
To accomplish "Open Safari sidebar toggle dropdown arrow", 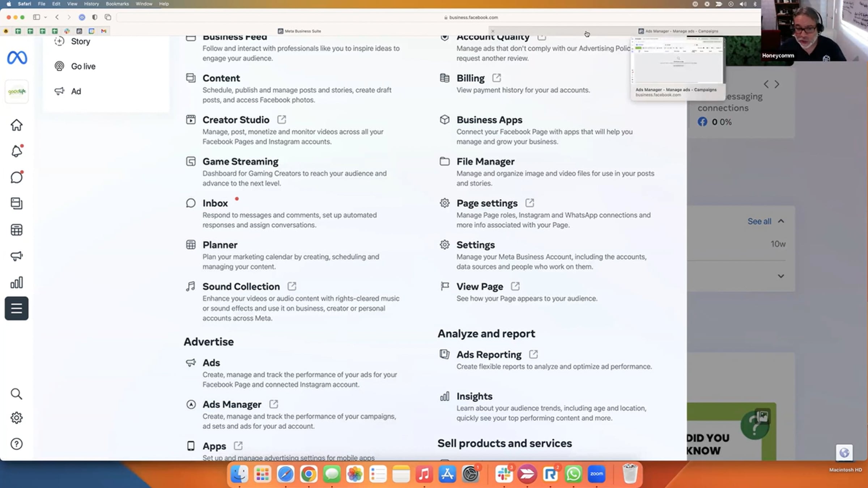I will 46,17.
